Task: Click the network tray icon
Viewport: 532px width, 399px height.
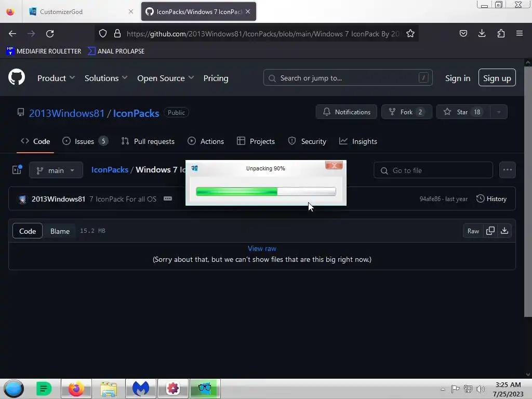Action: coord(468,389)
